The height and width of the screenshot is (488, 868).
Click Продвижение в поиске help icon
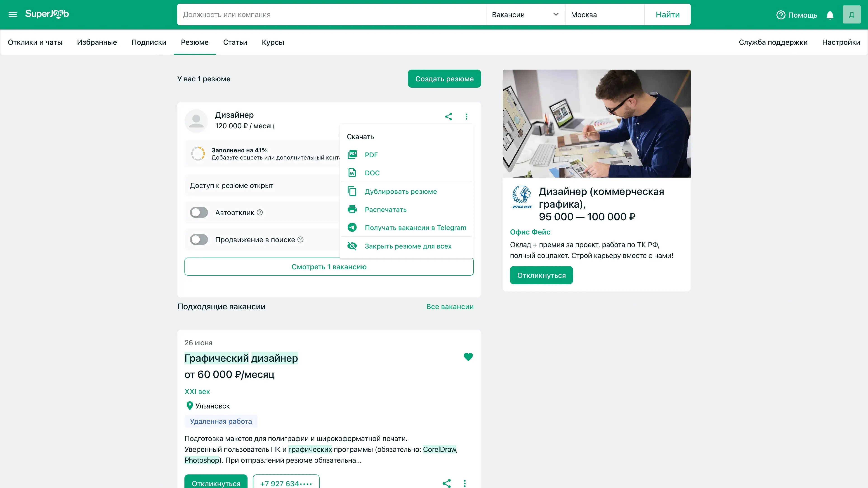click(x=301, y=239)
